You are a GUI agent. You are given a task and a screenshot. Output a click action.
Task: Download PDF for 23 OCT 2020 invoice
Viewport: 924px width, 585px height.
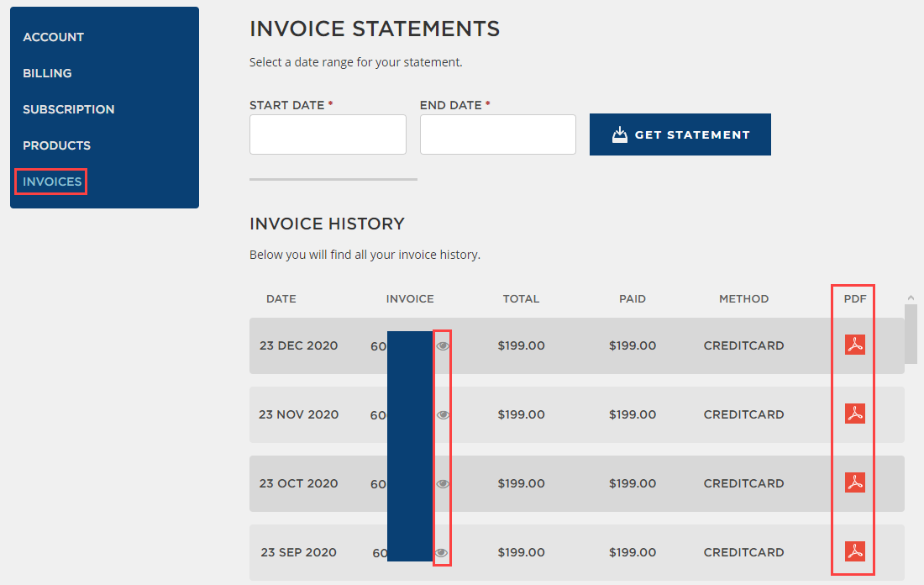point(855,482)
